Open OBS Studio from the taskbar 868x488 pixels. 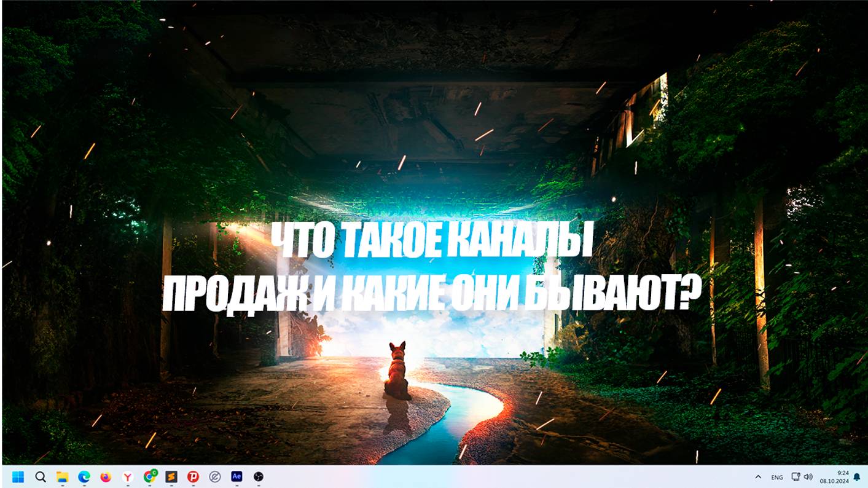pos(259,476)
